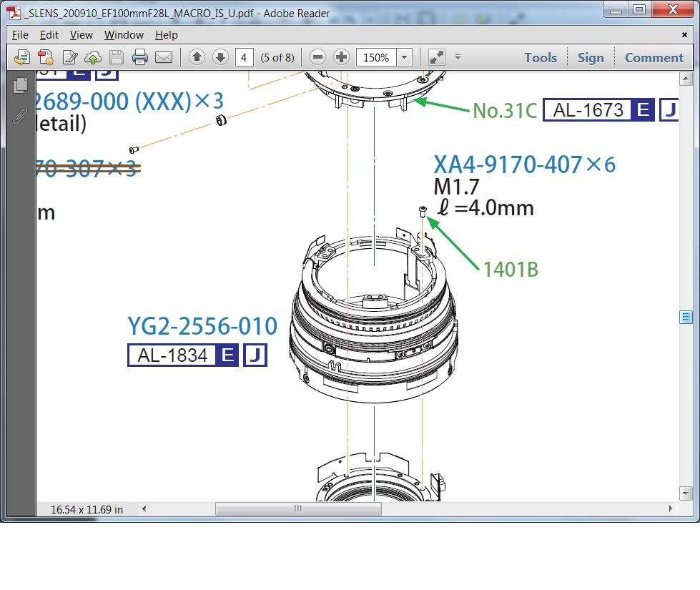700x590 pixels.
Task: Click the ℓ=4.0mm length text
Action: [x=485, y=207]
